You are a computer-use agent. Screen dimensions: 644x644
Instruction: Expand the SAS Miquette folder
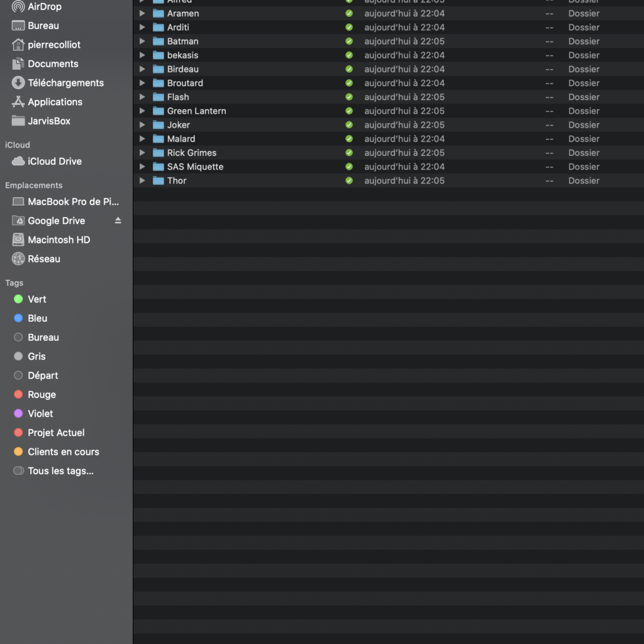(142, 167)
